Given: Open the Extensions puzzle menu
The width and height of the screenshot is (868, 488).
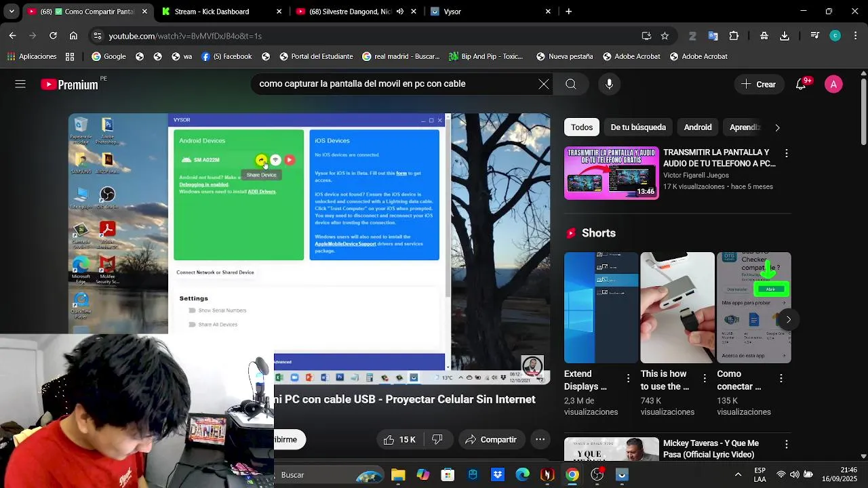Looking at the screenshot, I should (734, 36).
